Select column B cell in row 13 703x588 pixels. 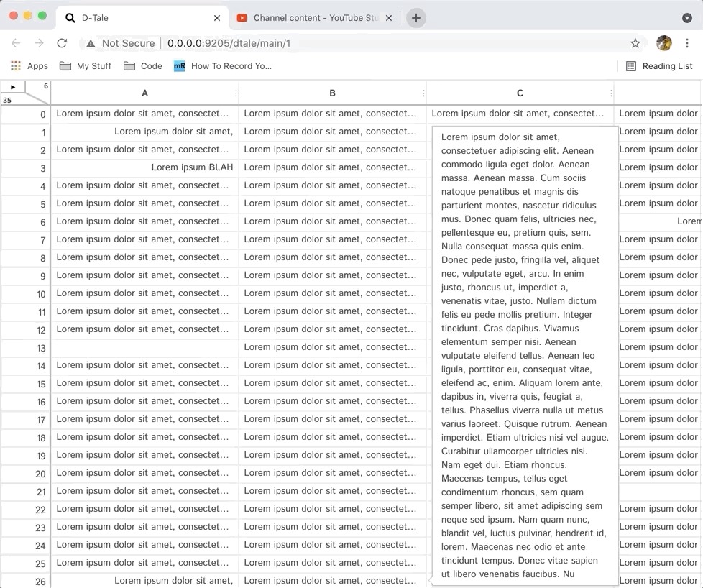tap(332, 347)
